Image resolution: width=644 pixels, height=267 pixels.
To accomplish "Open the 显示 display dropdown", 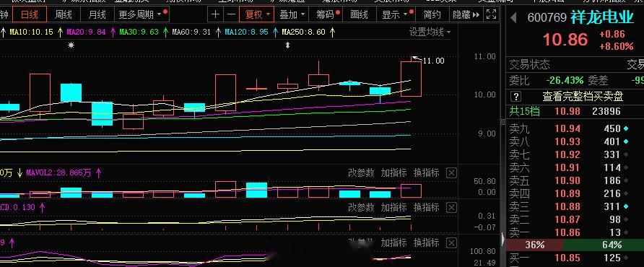I will click(395, 14).
